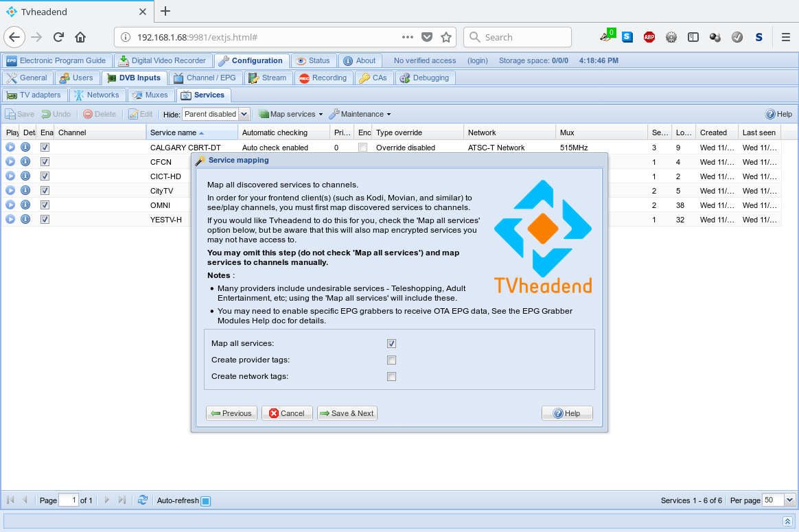
Task: Click the refresh icon in pagination bar
Action: coord(142,500)
